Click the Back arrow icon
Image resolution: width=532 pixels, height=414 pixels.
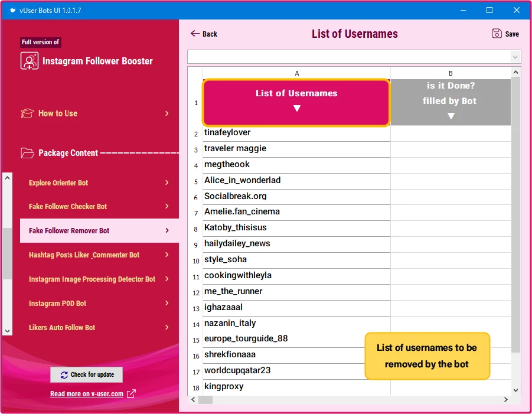tap(195, 34)
